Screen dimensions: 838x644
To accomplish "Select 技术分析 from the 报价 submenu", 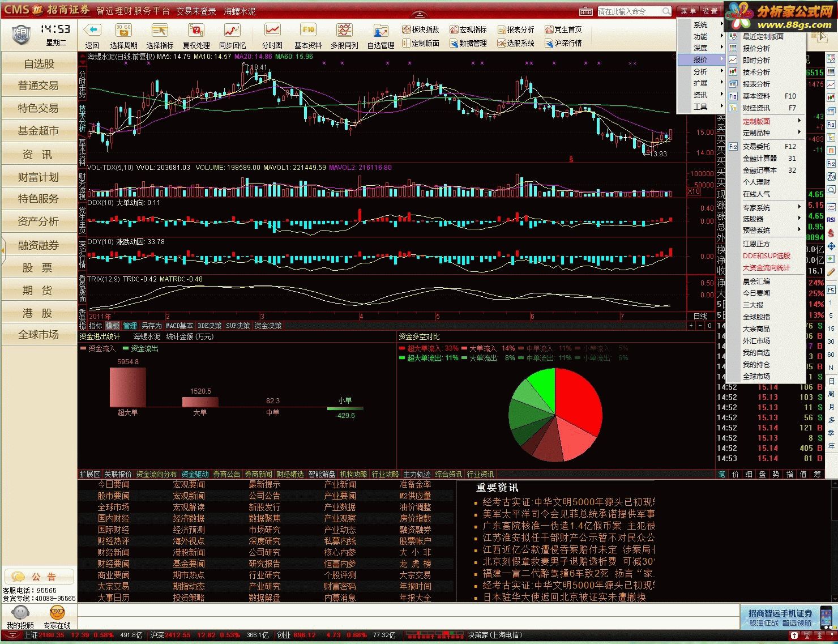I will coord(766,72).
